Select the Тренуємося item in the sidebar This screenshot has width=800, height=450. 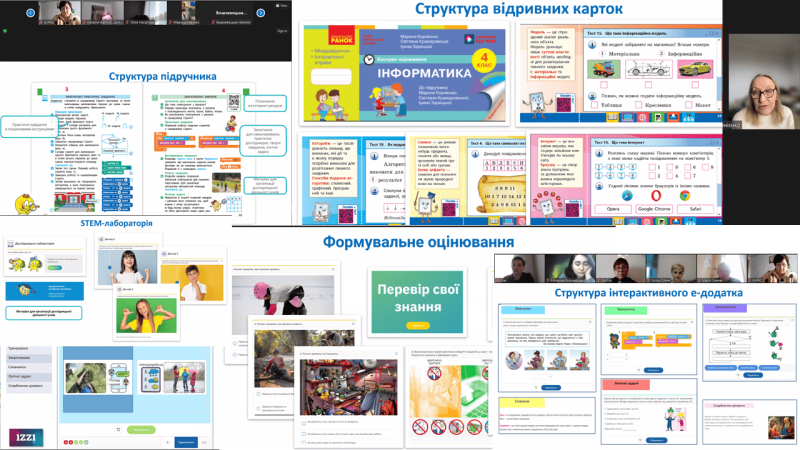20,347
